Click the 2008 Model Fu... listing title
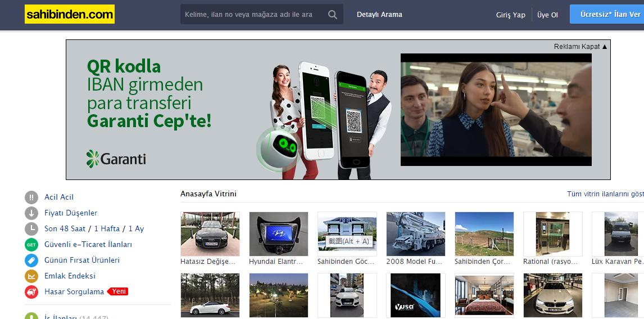The height and width of the screenshot is (319, 644). (414, 262)
